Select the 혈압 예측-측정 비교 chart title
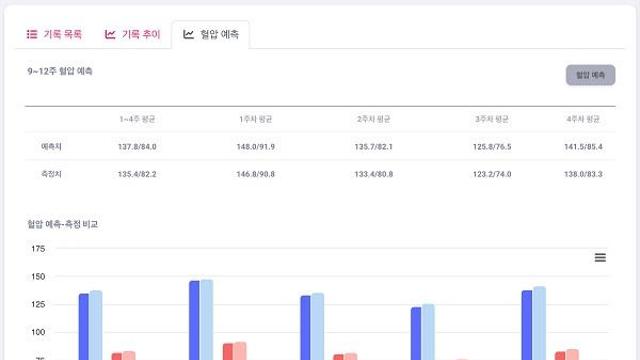This screenshot has width=640, height=360. (62, 224)
